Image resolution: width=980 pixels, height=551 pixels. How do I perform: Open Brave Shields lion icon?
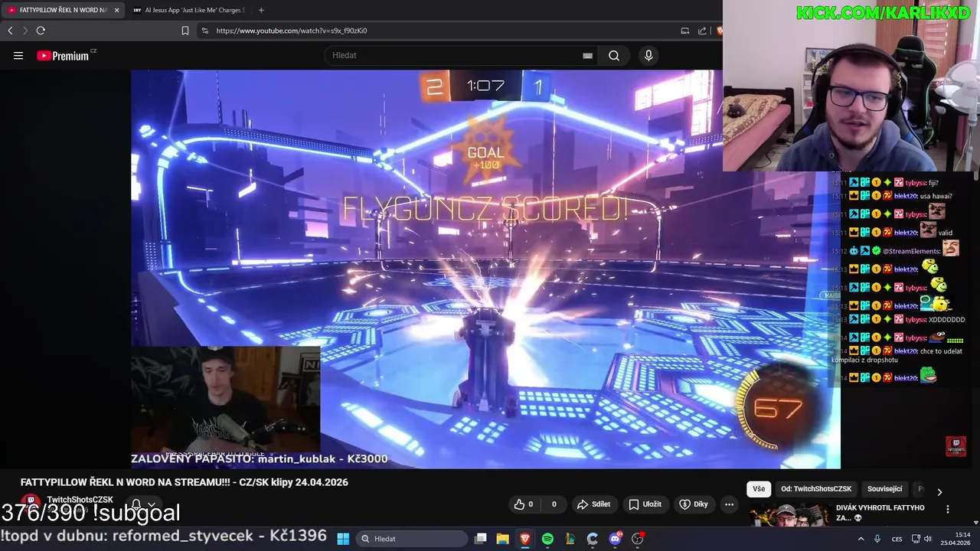[x=719, y=31]
